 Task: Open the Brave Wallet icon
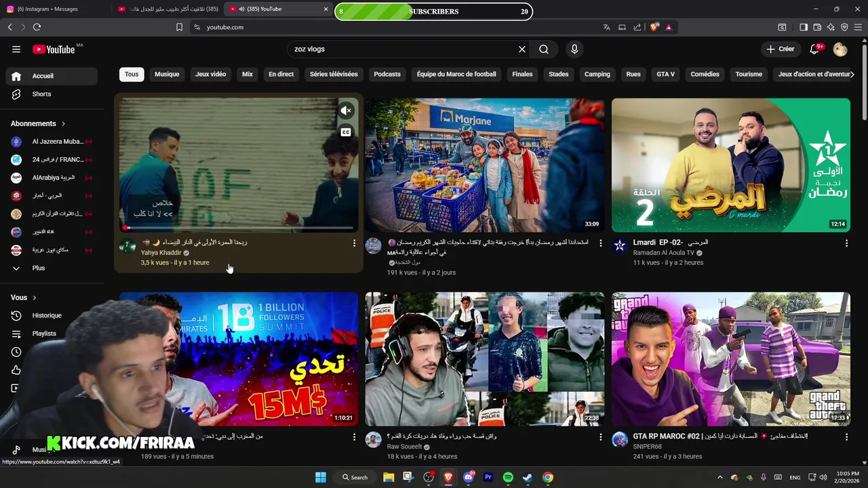pyautogui.click(x=817, y=27)
